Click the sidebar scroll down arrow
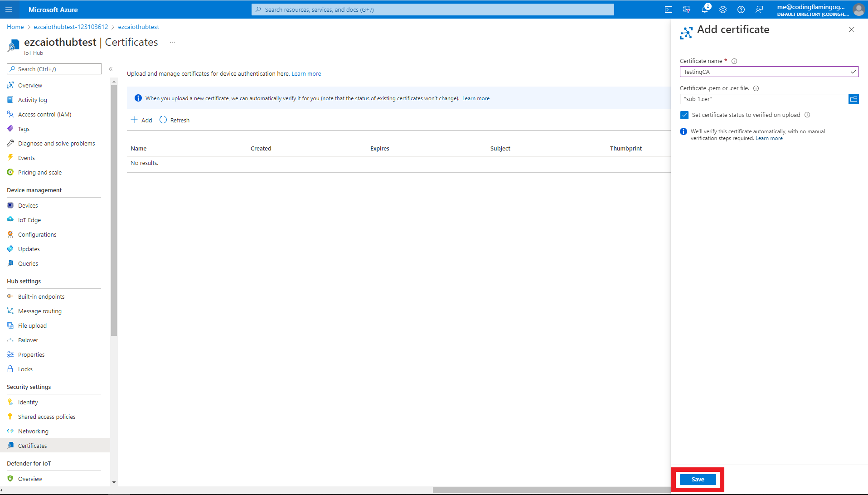Viewport: 868px width, 495px height. (114, 482)
